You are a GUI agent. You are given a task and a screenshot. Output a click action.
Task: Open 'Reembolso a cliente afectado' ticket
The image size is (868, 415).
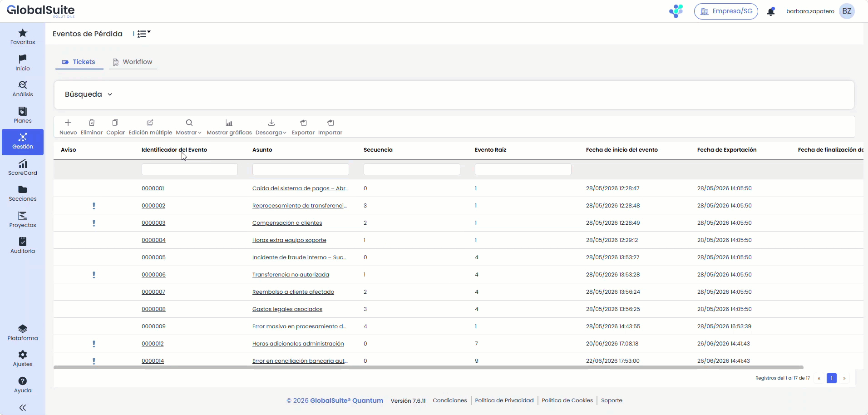tap(293, 292)
